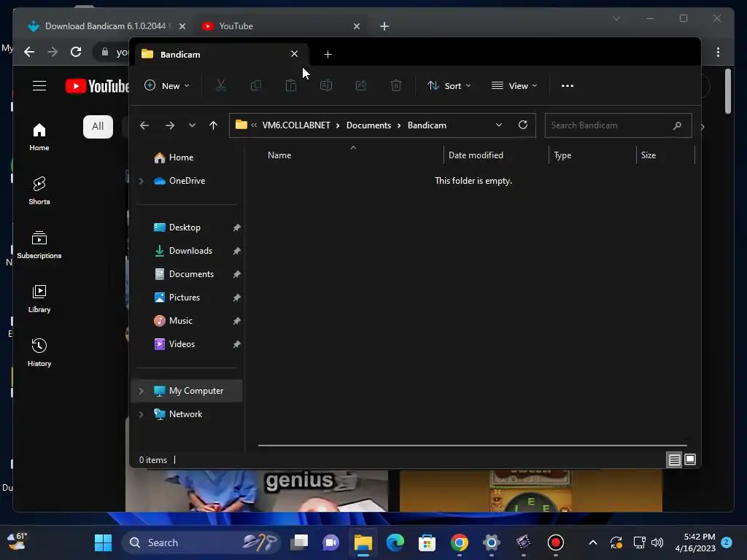Click the Bandicam record icon in taskbar
Image resolution: width=747 pixels, height=560 pixels.
click(x=555, y=542)
